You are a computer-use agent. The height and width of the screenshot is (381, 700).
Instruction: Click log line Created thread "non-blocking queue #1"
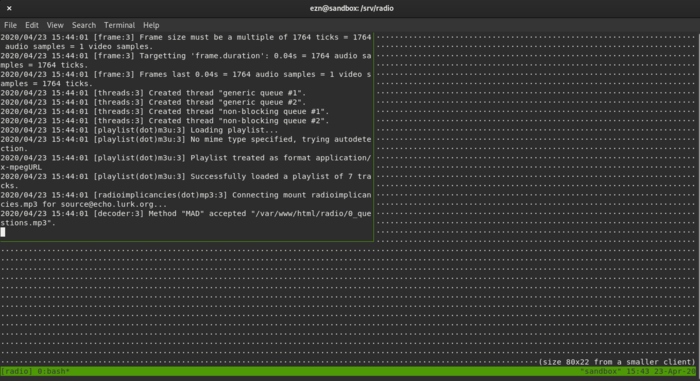[x=165, y=112]
